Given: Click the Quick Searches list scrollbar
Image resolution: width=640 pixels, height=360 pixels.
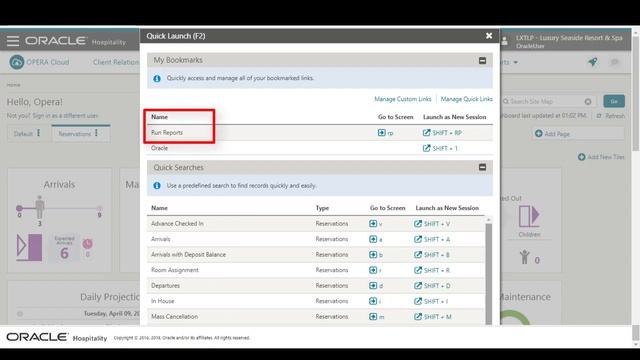Looking at the screenshot, I should (x=489, y=273).
